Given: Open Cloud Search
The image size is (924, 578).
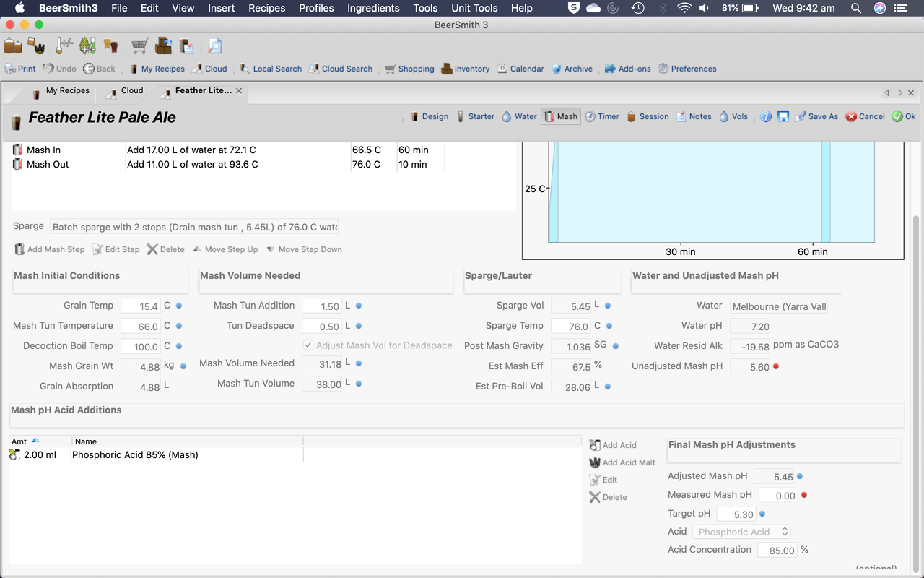Looking at the screenshot, I should (341, 69).
